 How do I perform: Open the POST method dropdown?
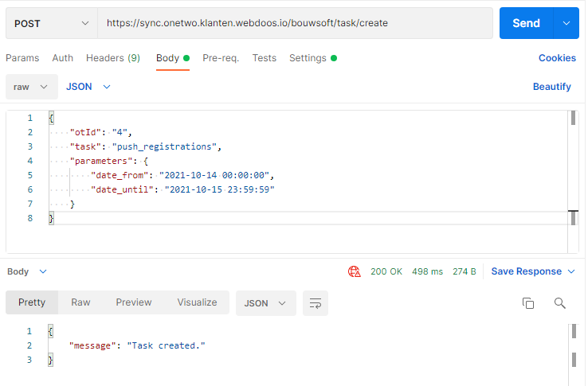(x=50, y=23)
